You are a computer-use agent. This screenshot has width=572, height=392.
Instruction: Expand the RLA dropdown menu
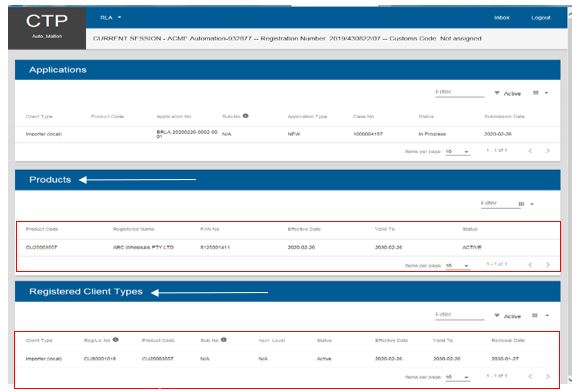(111, 18)
